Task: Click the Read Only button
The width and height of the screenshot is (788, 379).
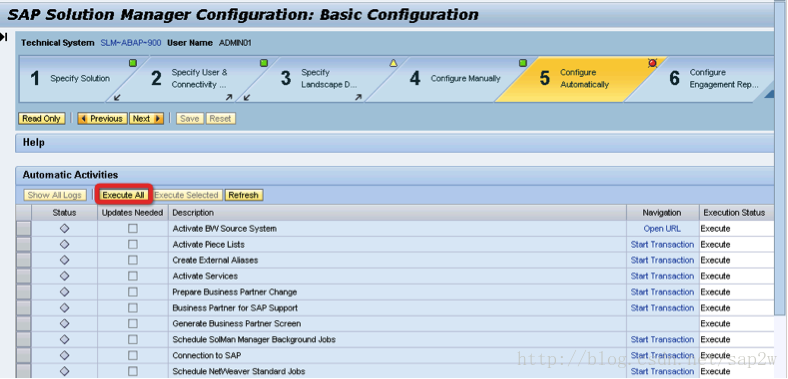Action: (x=41, y=119)
